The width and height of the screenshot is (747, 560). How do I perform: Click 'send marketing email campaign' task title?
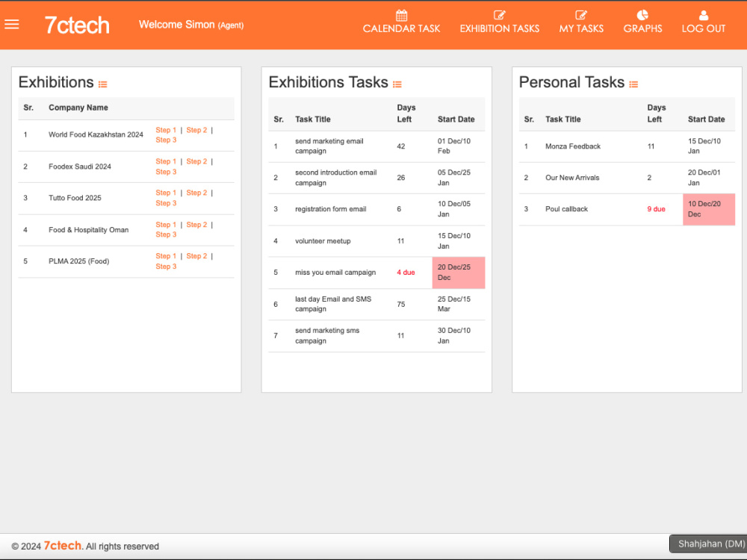[329, 146]
